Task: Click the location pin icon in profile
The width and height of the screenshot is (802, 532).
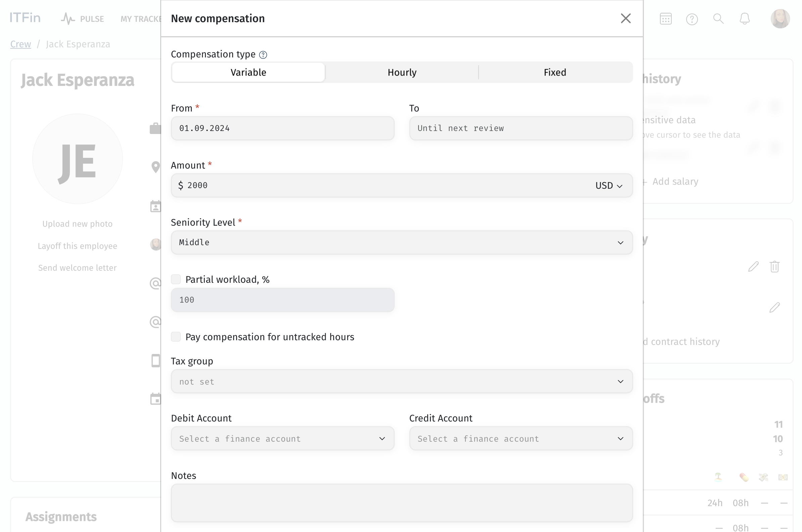Action: [x=155, y=167]
